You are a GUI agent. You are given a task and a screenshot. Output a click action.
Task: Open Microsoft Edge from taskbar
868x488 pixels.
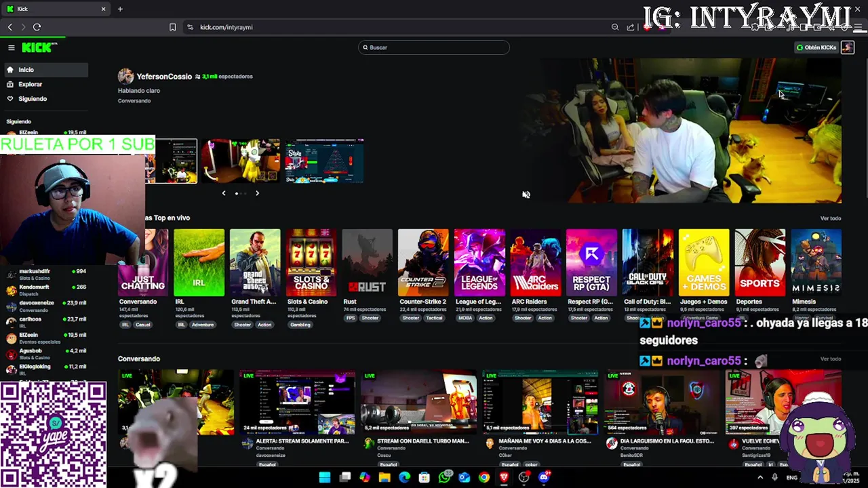point(404,477)
